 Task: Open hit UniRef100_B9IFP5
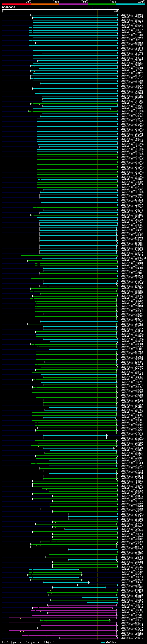[x=132, y=23]
